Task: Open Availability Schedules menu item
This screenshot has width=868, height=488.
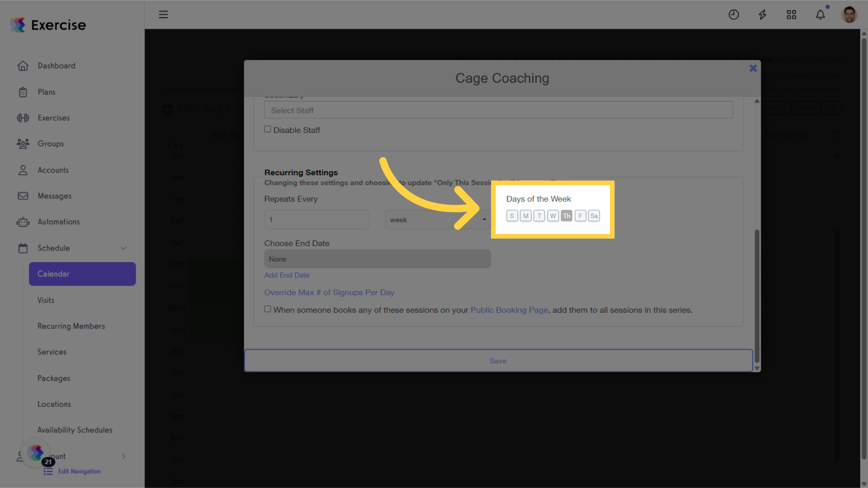Action: coord(75,430)
